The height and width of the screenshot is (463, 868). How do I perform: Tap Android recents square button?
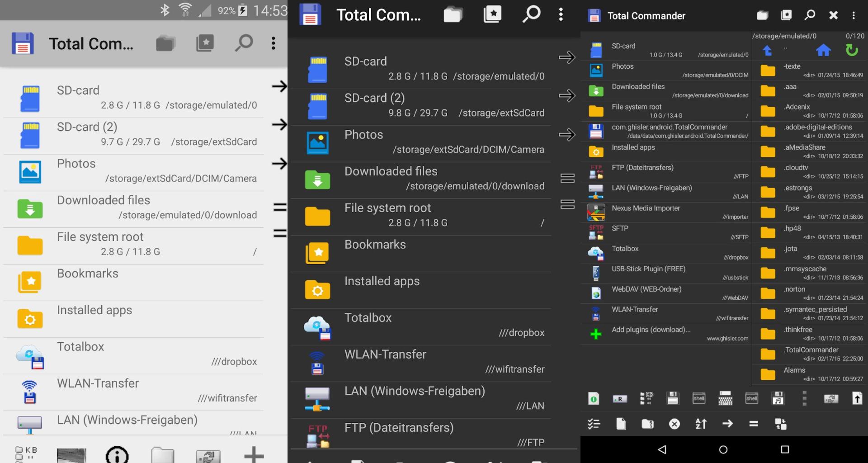(x=785, y=449)
